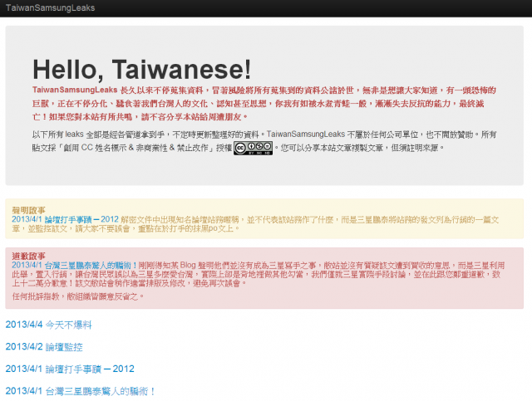The image size is (532, 401).
Task: Click text 您可以分享本站文章複製文章 after the license badge
Action: click(332, 148)
